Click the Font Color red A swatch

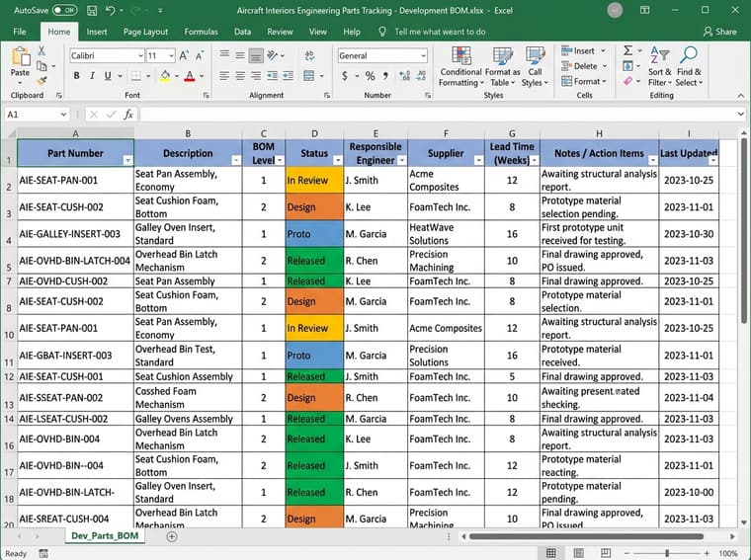click(190, 76)
